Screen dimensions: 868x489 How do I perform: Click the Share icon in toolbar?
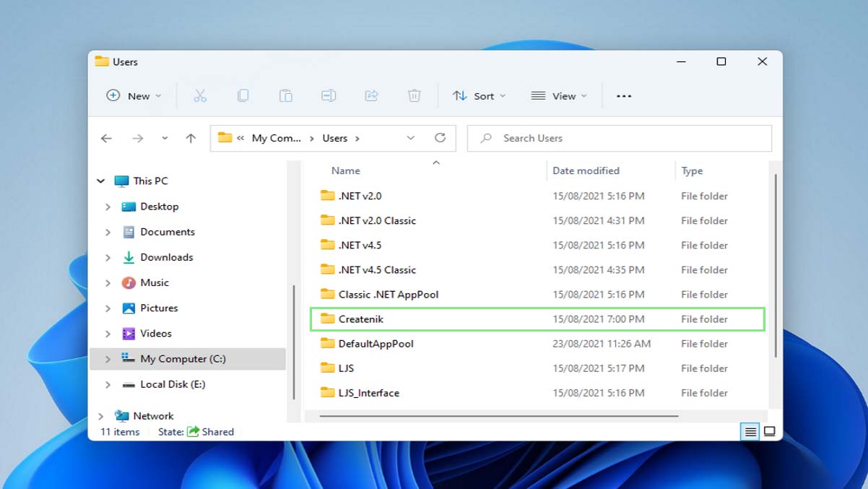coord(371,95)
